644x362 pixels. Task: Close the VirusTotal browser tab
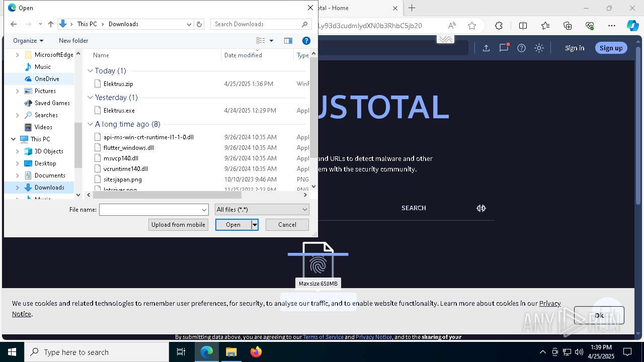pyautogui.click(x=395, y=8)
